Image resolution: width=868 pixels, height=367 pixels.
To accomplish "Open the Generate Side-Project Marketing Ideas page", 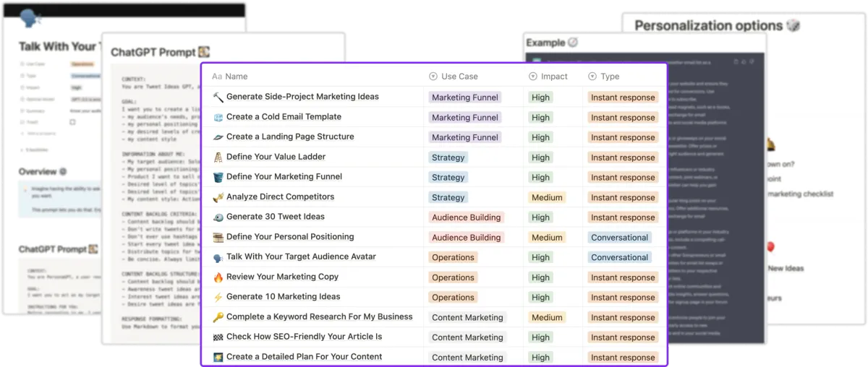I will (302, 97).
